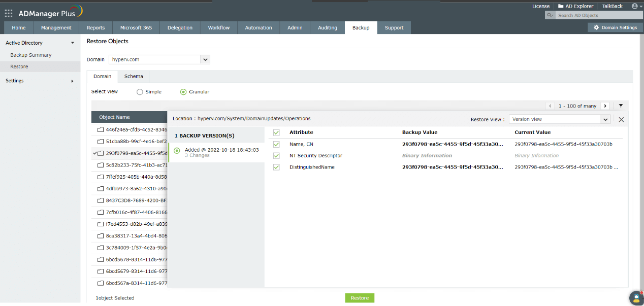Open the Workflow tab
Screen dimensions: 644x306
click(x=219, y=28)
